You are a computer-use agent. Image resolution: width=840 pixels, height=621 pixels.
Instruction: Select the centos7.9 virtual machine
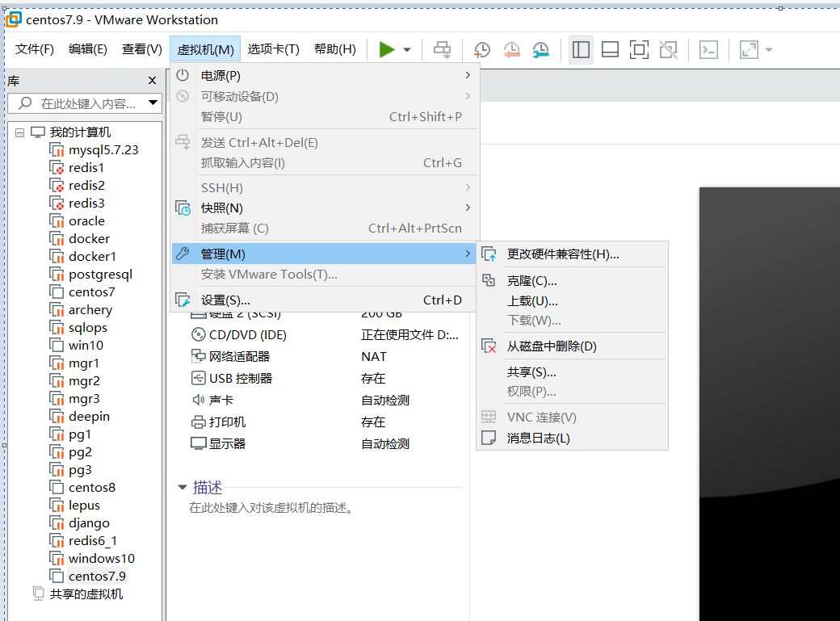pos(97,576)
